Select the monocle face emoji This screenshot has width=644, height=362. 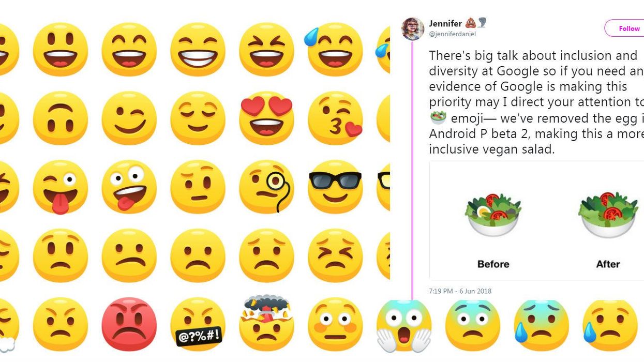point(267,186)
